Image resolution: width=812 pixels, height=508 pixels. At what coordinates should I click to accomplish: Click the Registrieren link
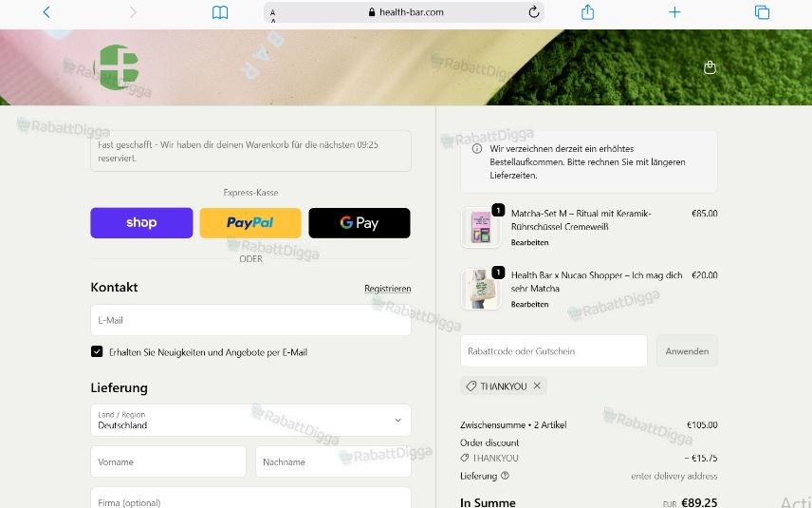(387, 289)
